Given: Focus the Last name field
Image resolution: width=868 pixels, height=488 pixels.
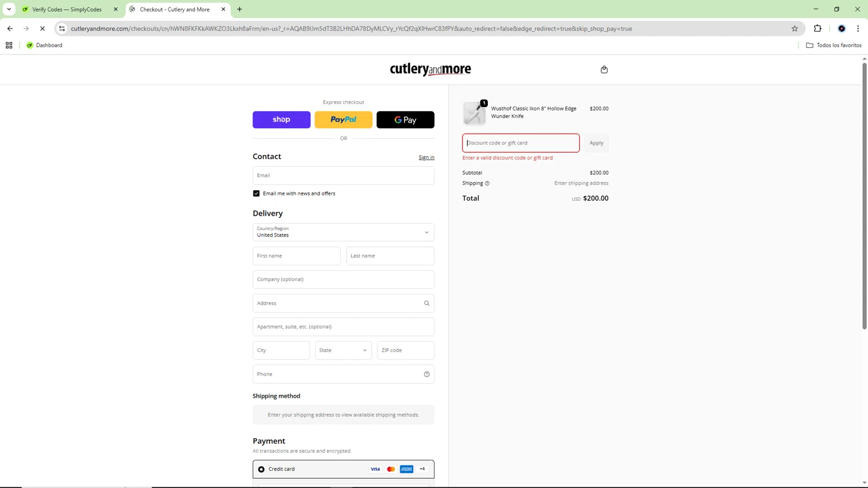Looking at the screenshot, I should point(390,256).
